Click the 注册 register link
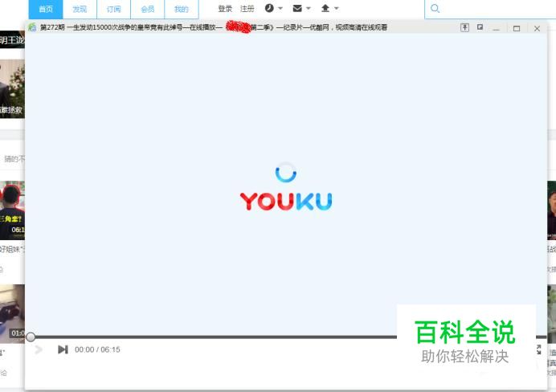Screen dimensions: 556x392 [247, 9]
